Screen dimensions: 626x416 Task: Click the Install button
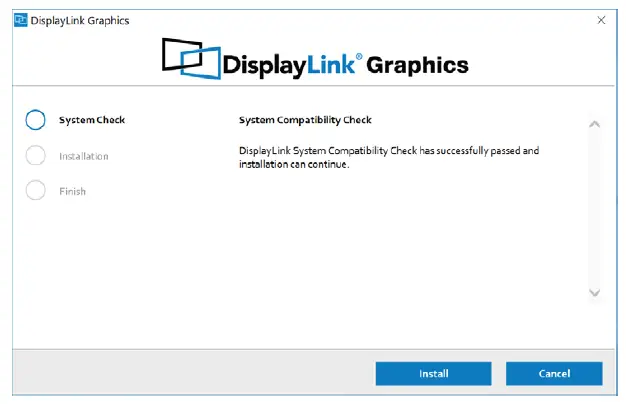tap(433, 373)
